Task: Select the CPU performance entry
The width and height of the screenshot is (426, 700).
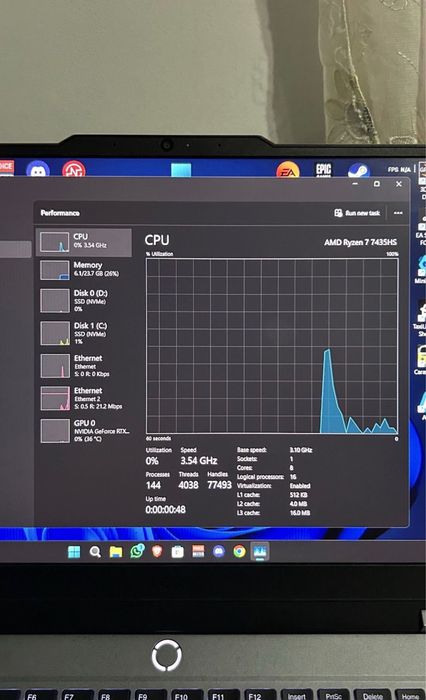Action: (x=84, y=242)
